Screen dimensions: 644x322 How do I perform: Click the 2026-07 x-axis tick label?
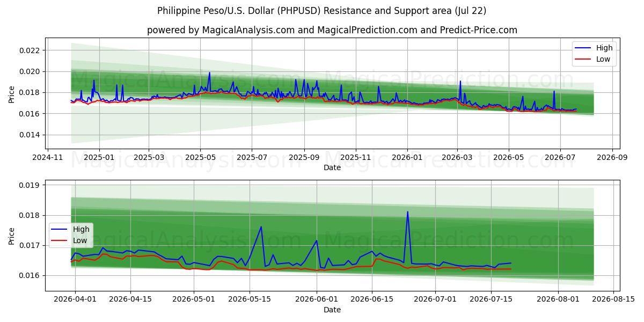[560, 158]
